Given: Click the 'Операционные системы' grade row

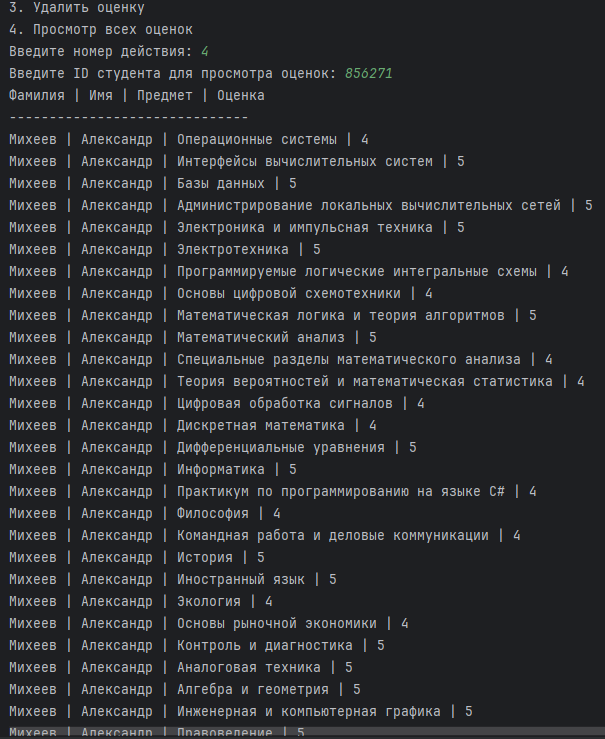Looking at the screenshot, I should [x=189, y=140].
